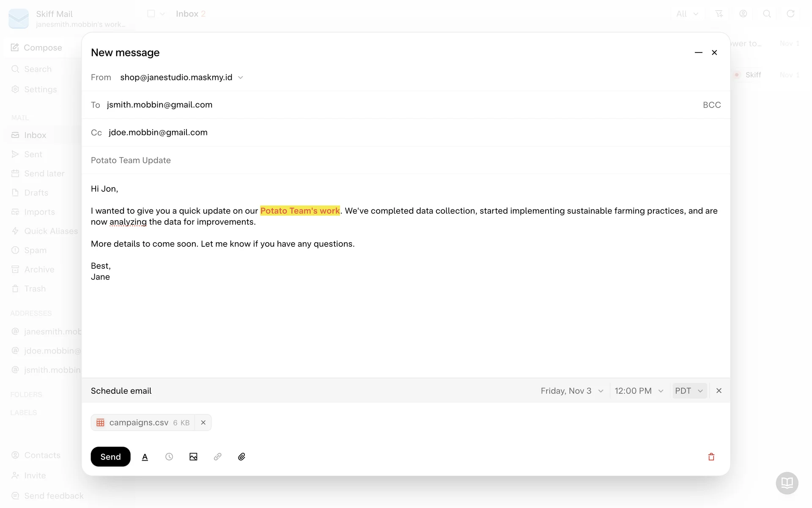Toggle the select-all checkbox near Inbox

coord(151,14)
